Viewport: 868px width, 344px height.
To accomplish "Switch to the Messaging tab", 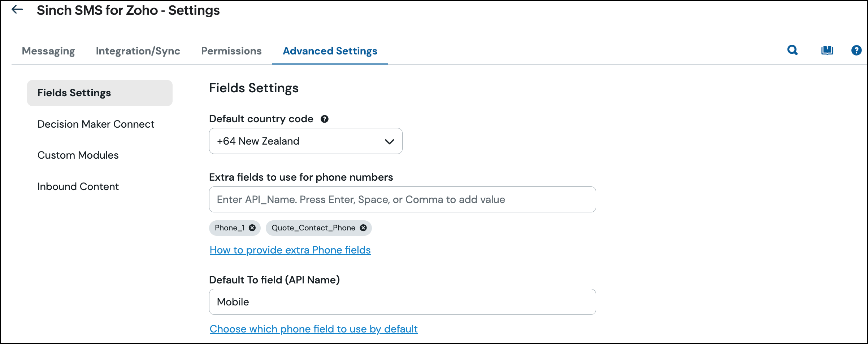I will tap(48, 51).
